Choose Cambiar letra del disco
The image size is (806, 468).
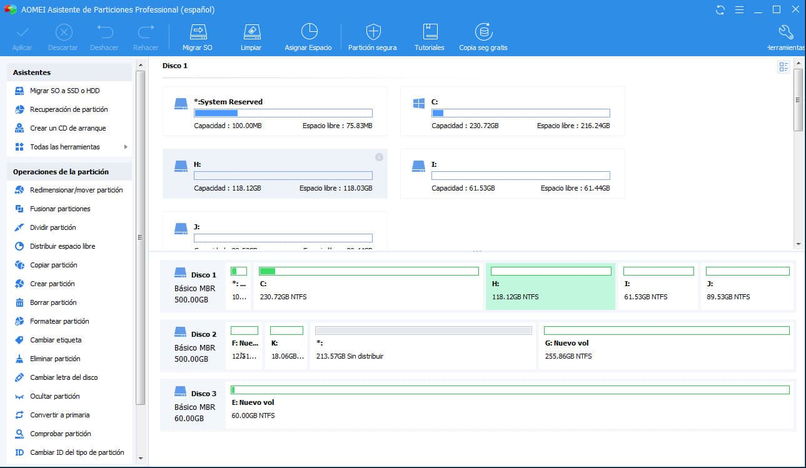[x=64, y=377]
